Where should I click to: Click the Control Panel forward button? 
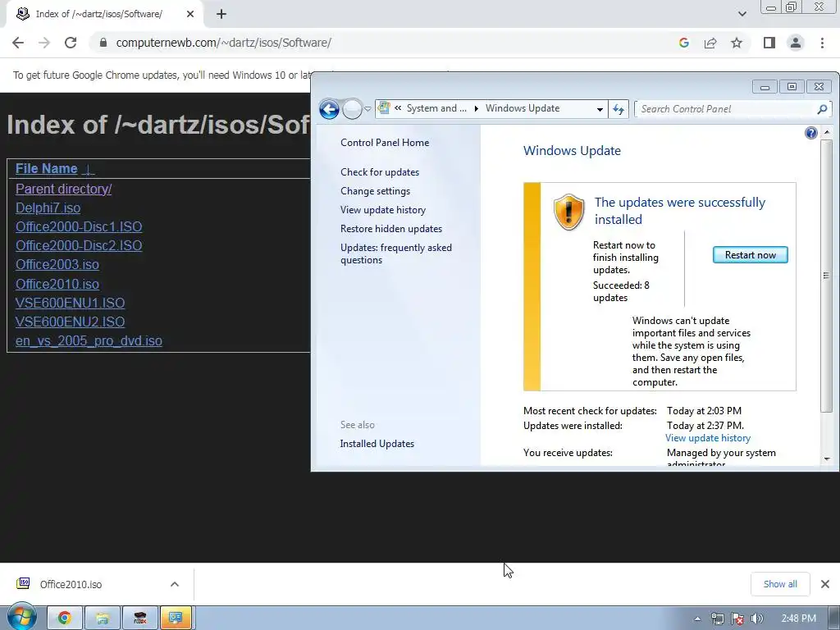coord(352,109)
